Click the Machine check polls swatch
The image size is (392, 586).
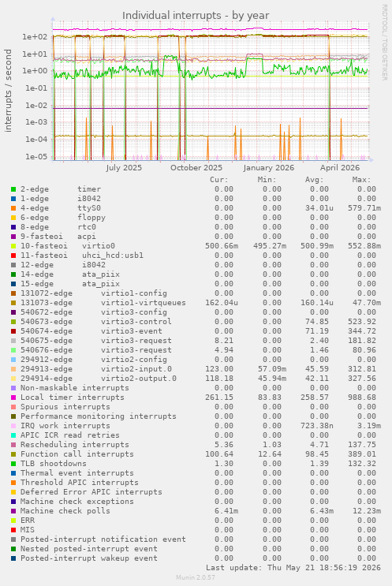click(13, 511)
